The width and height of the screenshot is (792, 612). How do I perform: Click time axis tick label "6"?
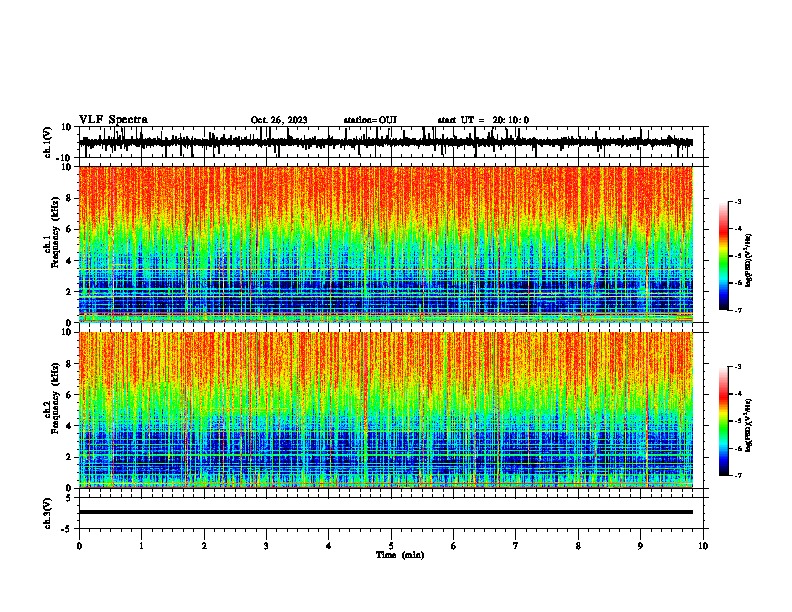(454, 545)
